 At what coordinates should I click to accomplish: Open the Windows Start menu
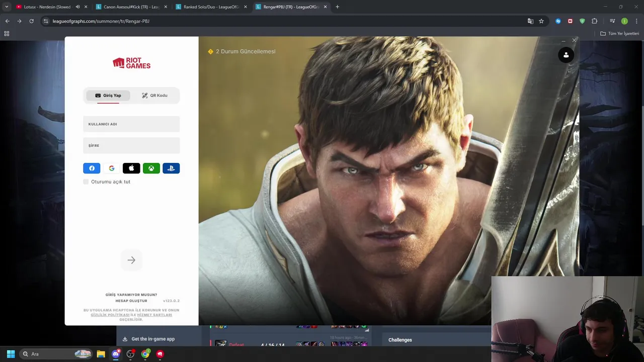(x=11, y=354)
